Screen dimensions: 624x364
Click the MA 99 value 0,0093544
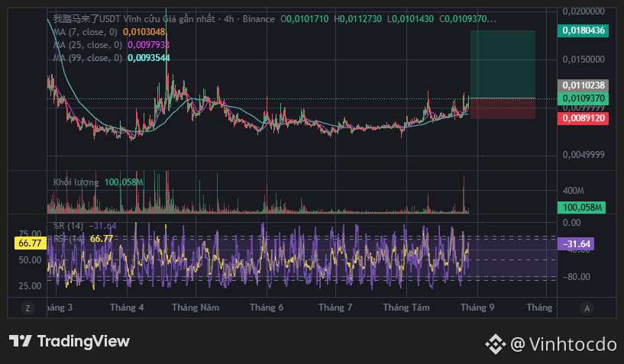149,58
